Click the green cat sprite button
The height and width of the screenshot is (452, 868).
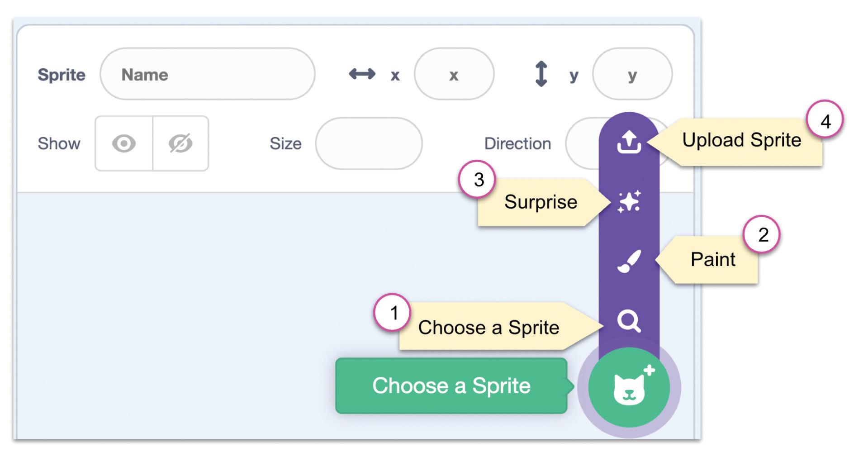pos(629,387)
